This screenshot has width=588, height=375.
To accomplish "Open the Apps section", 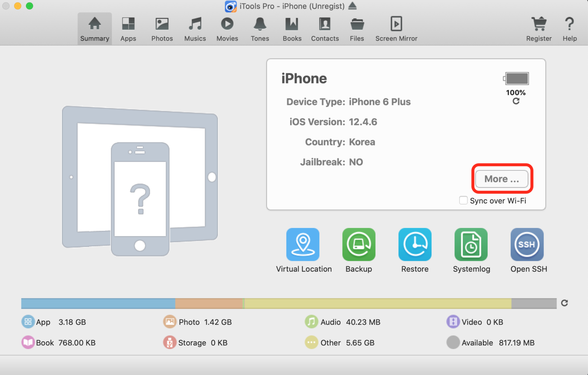I will [x=128, y=28].
